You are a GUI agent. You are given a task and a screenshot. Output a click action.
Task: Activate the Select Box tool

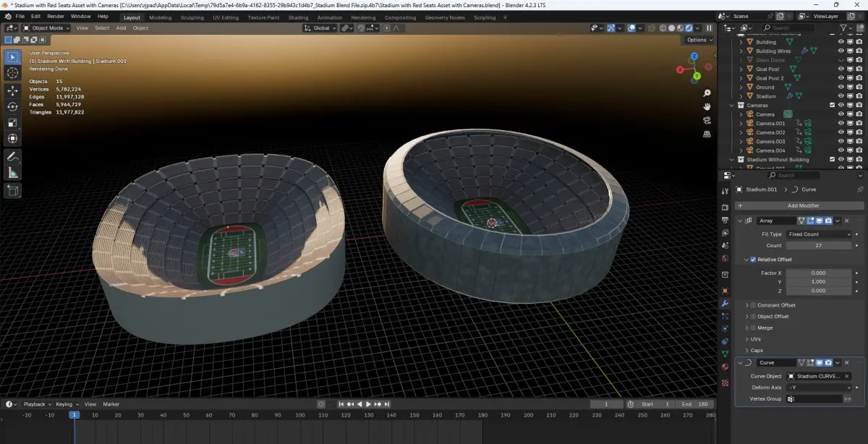(x=12, y=56)
